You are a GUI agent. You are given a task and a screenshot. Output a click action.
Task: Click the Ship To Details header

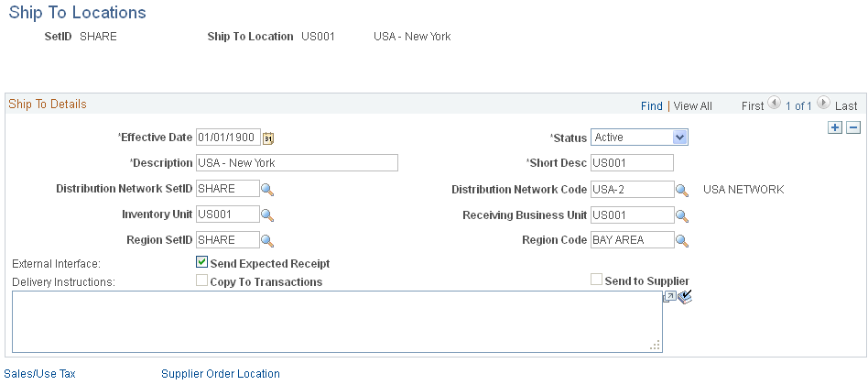[48, 104]
